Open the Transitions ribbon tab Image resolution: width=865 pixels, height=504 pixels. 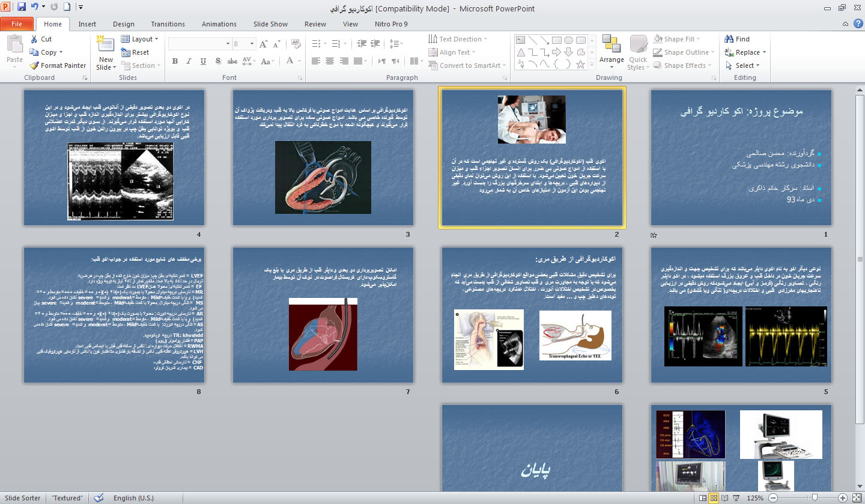(x=168, y=24)
